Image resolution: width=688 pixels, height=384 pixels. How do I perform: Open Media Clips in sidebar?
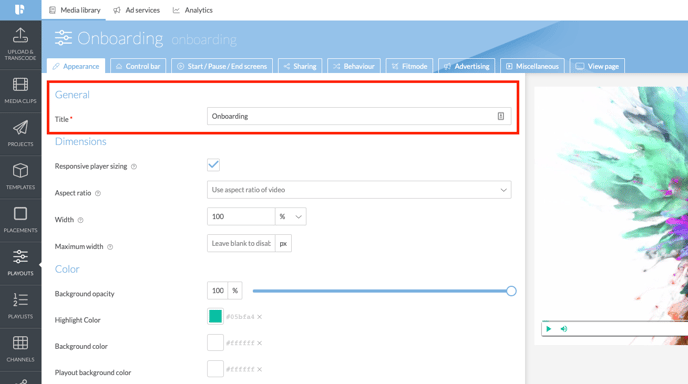point(21,90)
